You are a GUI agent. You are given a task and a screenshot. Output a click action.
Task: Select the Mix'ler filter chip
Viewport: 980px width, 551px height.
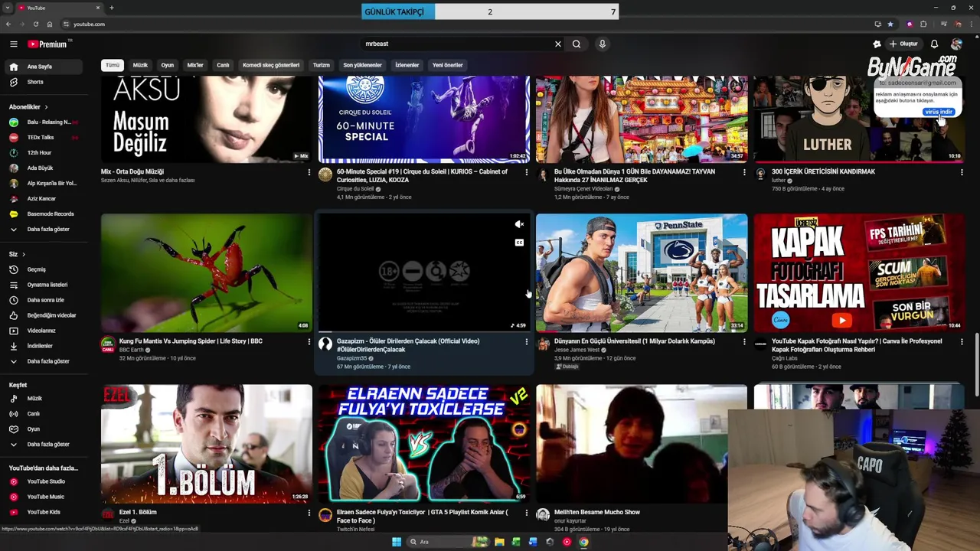click(195, 65)
